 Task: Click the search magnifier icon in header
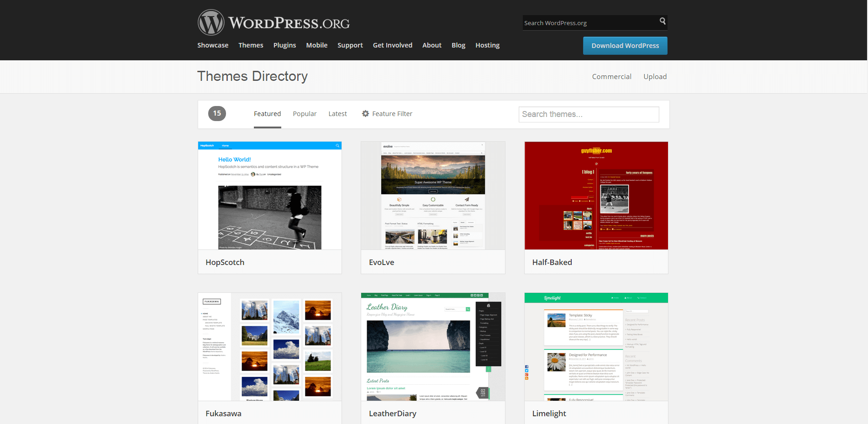(662, 21)
